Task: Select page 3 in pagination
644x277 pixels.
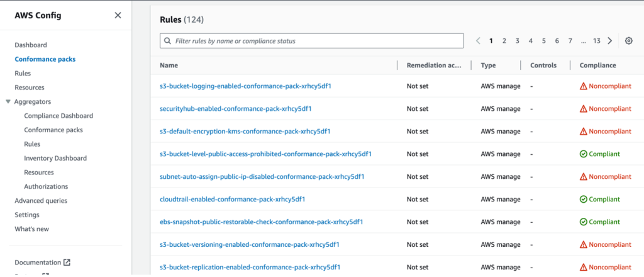Action: click(518, 41)
